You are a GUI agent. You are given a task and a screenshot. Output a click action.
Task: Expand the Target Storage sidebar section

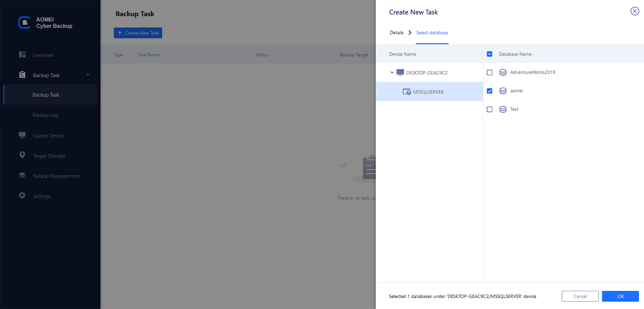tap(88, 155)
